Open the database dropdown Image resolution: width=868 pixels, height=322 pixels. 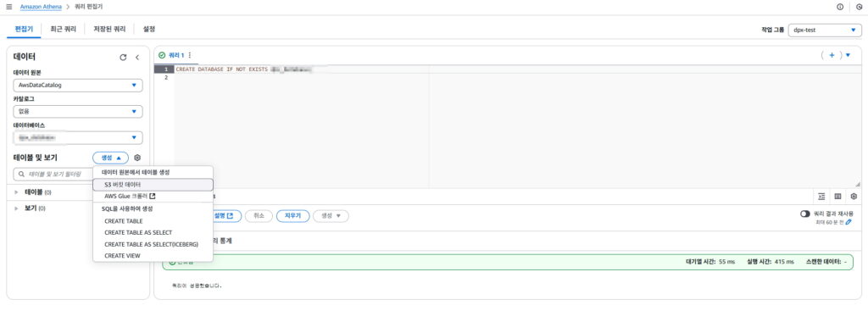pyautogui.click(x=78, y=137)
